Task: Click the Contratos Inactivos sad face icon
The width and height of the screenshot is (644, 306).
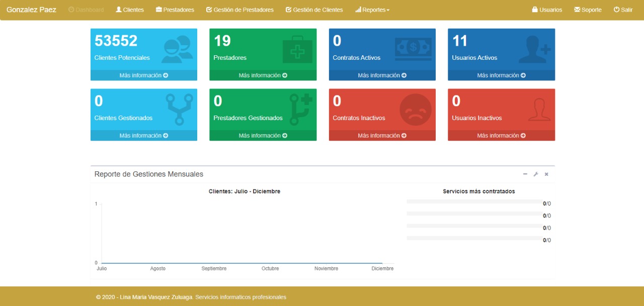Action: [x=415, y=109]
